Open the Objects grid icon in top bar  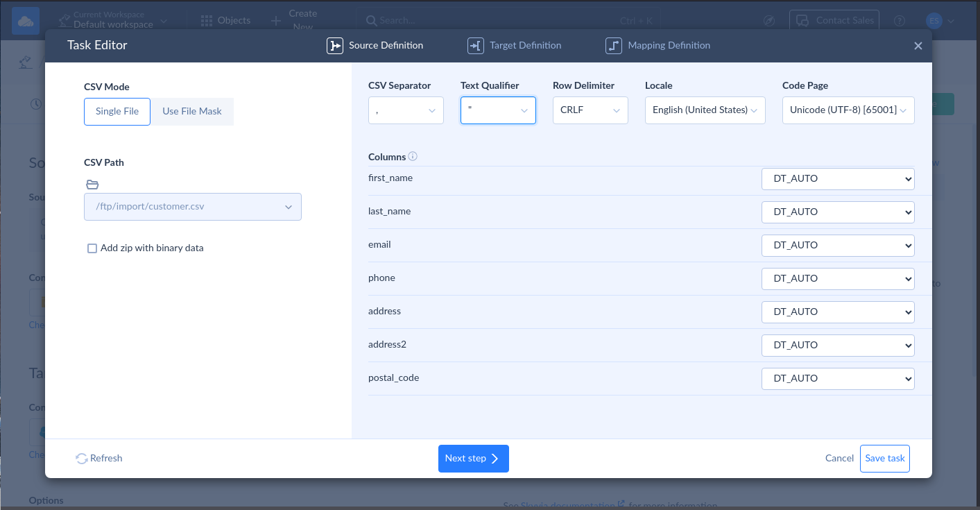pos(206,20)
